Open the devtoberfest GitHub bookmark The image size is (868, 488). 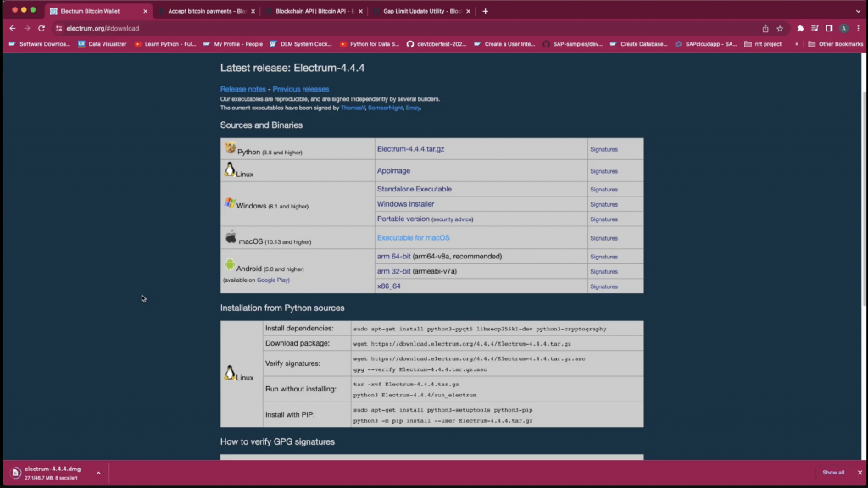[437, 44]
